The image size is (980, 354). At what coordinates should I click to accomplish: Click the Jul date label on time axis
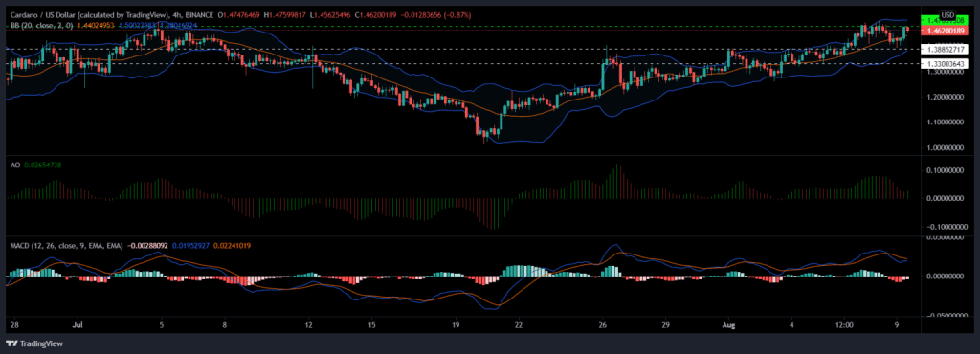tap(78, 325)
